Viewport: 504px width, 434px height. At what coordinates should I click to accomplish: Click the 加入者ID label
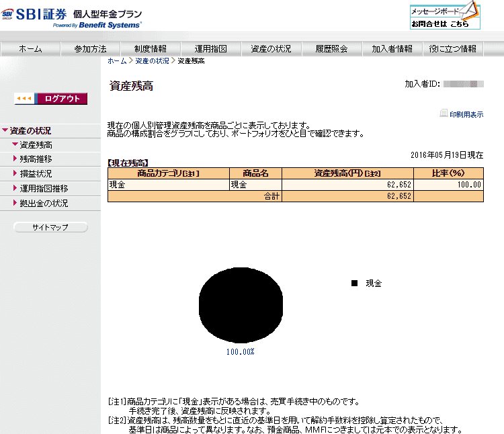(422, 84)
